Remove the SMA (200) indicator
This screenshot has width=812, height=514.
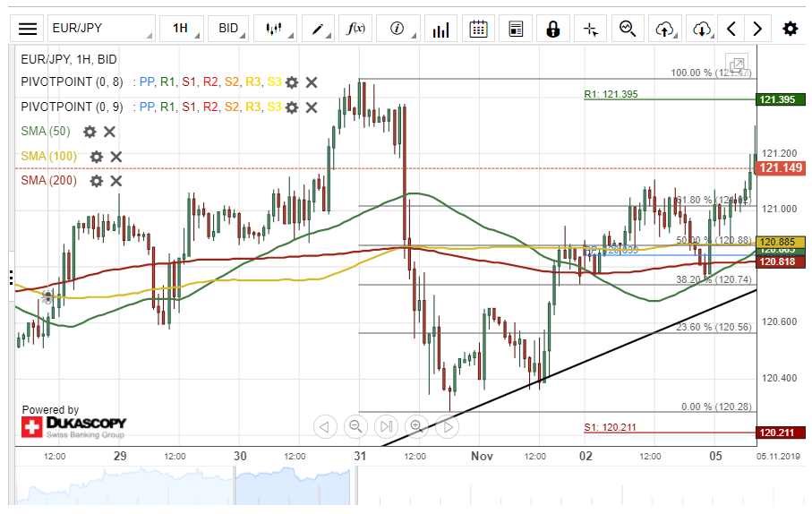(115, 181)
